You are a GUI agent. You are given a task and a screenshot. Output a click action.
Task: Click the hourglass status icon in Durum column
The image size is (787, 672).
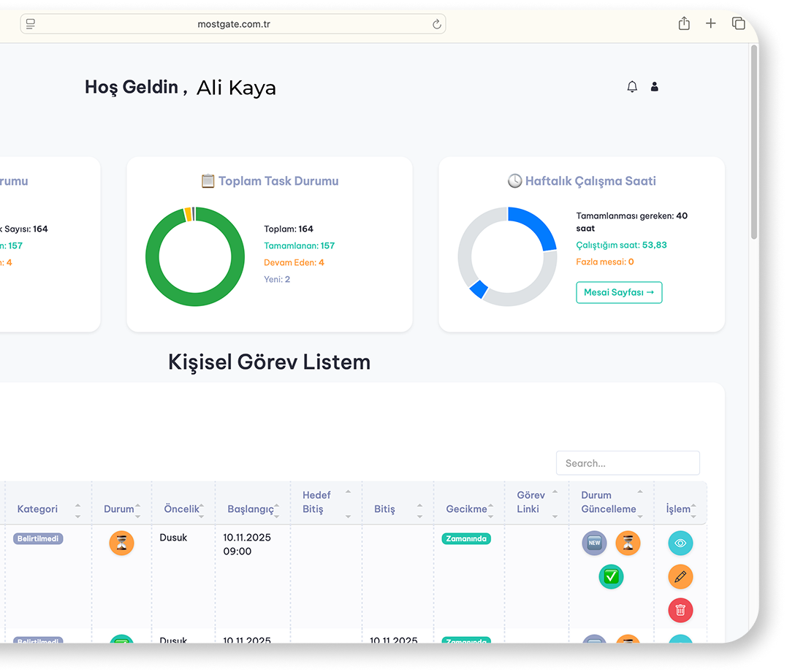[122, 543]
